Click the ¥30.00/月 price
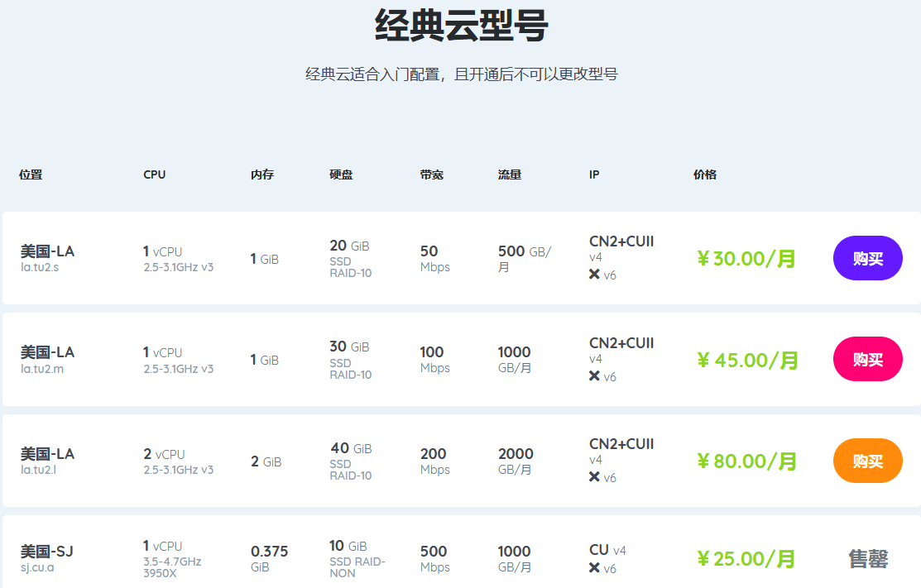This screenshot has height=588, width=921. click(x=746, y=258)
